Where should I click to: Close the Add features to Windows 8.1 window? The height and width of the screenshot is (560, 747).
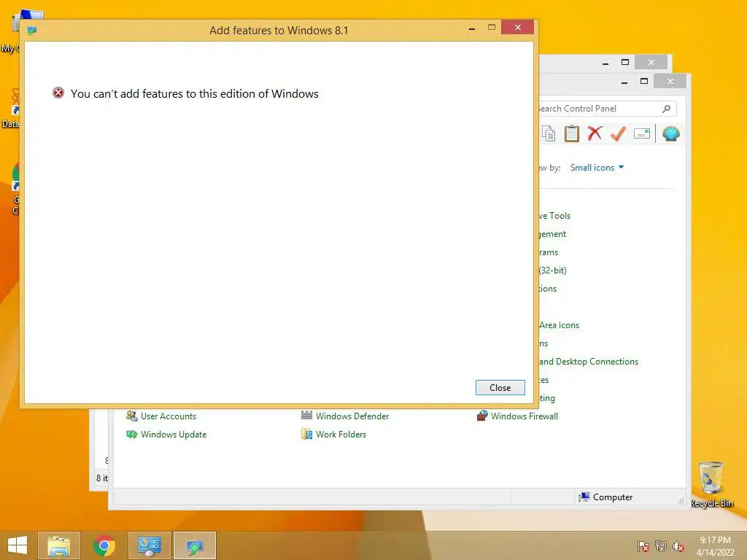point(517,27)
